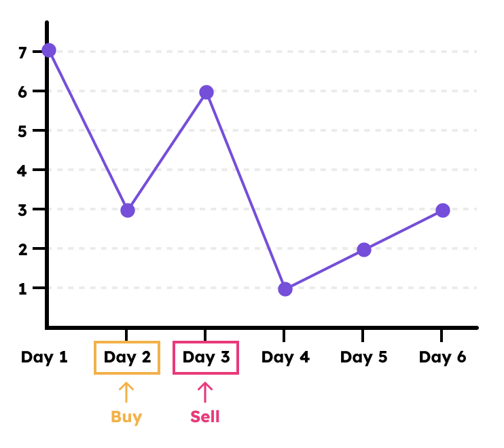The image size is (504, 448).
Task: Pick the lowest data point above Day 4
Action: tap(285, 288)
